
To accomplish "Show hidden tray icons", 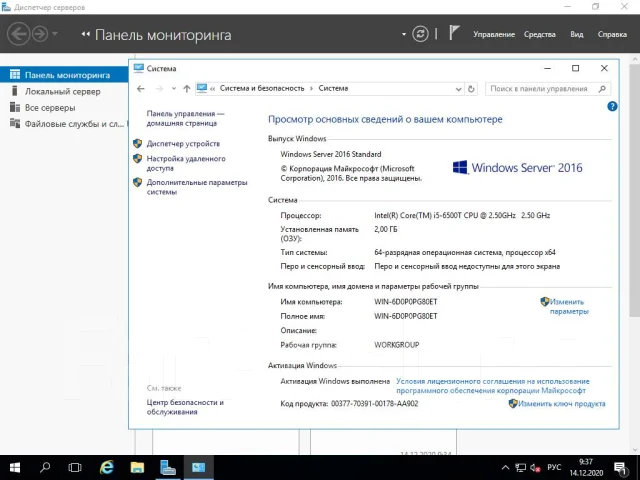I will pos(505,468).
